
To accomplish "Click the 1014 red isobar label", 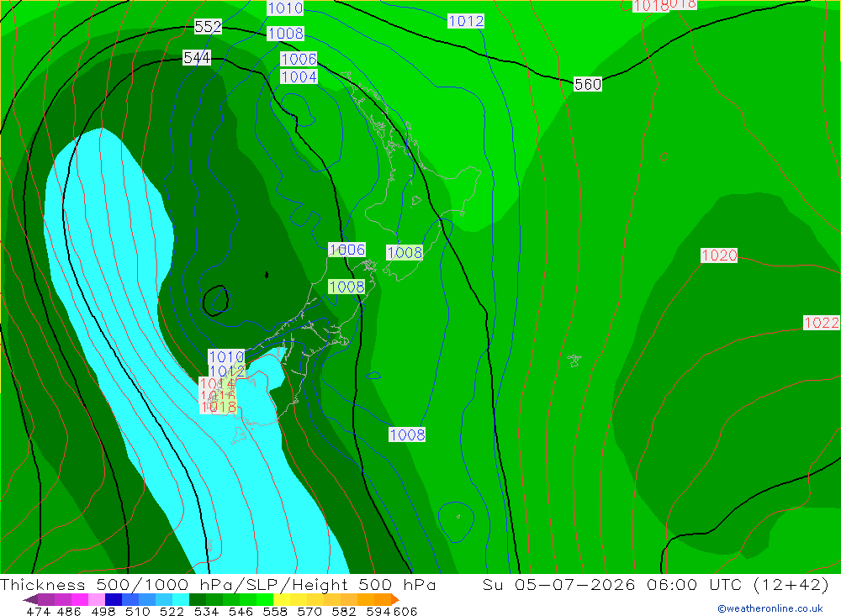I will click(x=217, y=384).
